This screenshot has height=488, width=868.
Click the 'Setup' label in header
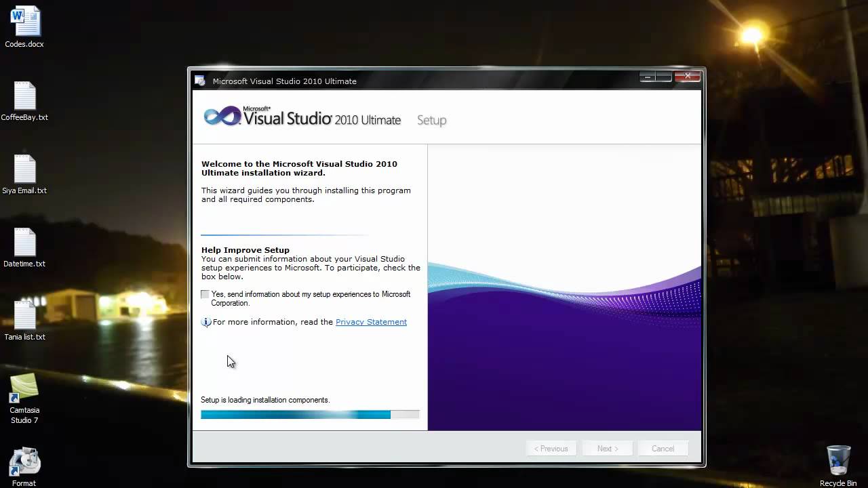pos(431,121)
